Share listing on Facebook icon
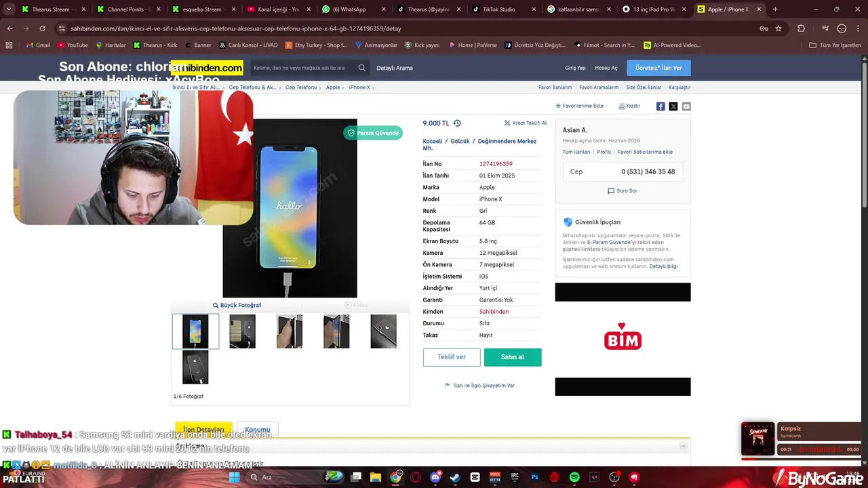The image size is (868, 488). pos(660,106)
